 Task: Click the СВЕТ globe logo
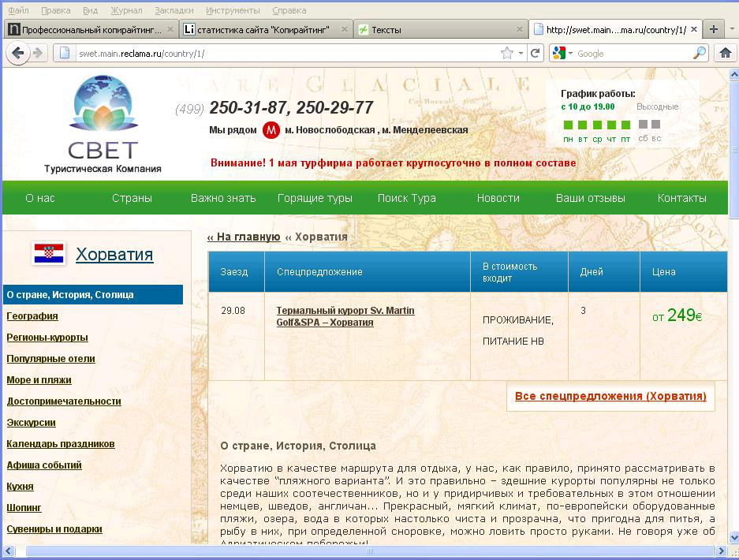pyautogui.click(x=103, y=103)
